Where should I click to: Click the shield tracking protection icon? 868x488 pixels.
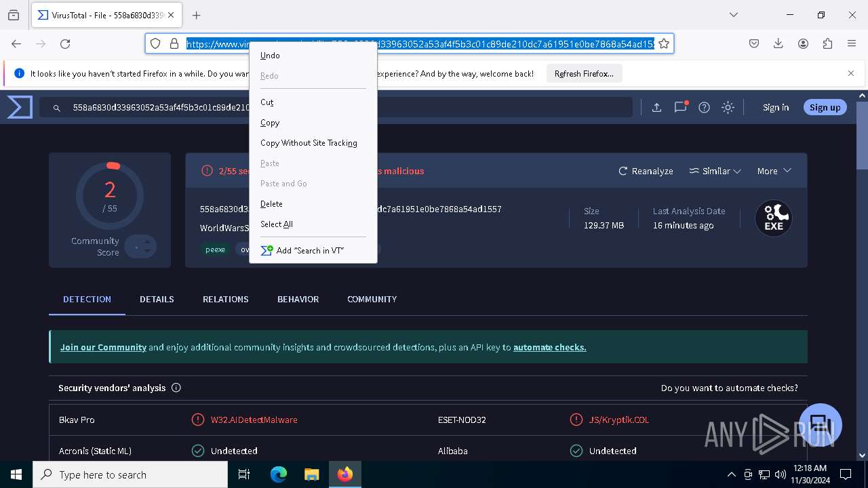click(155, 43)
